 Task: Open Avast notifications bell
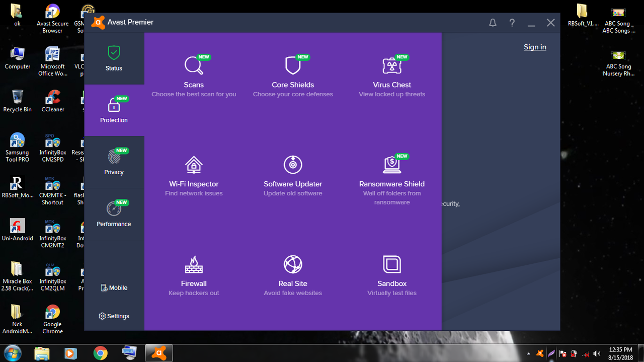pyautogui.click(x=493, y=23)
